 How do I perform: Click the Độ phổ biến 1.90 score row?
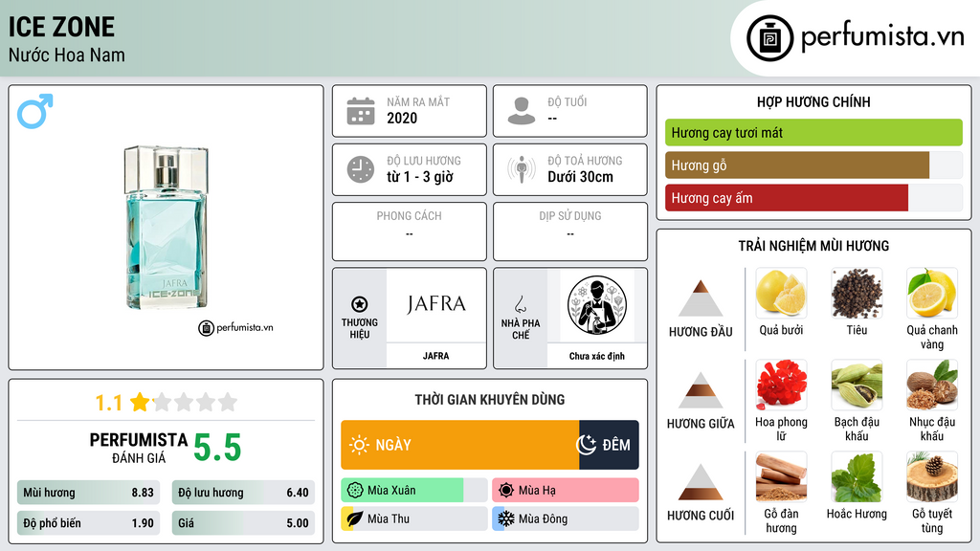[x=88, y=523]
